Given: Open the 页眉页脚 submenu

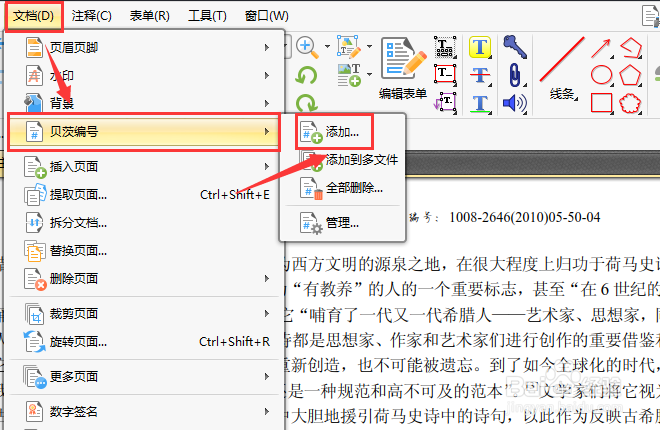Looking at the screenshot, I should click(143, 47).
